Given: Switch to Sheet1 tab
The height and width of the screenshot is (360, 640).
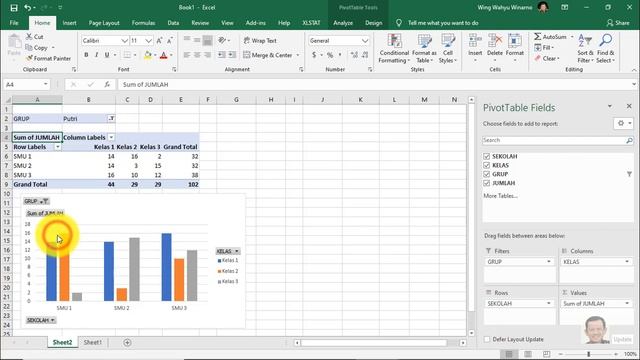Looking at the screenshot, I should pyautogui.click(x=93, y=342).
